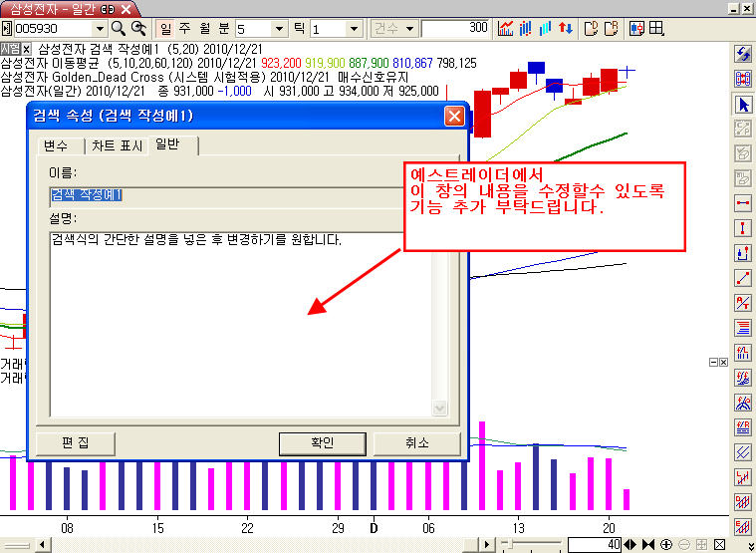The height and width of the screenshot is (553, 756).
Task: Select the diagonal trend line tool
Action: click(742, 277)
